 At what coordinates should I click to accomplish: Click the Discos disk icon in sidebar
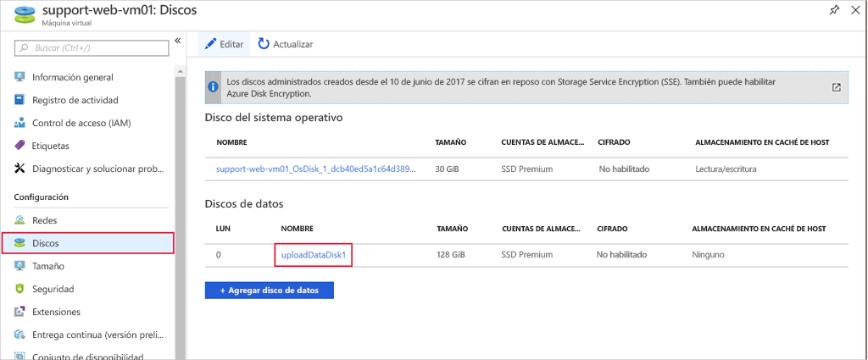pos(19,243)
